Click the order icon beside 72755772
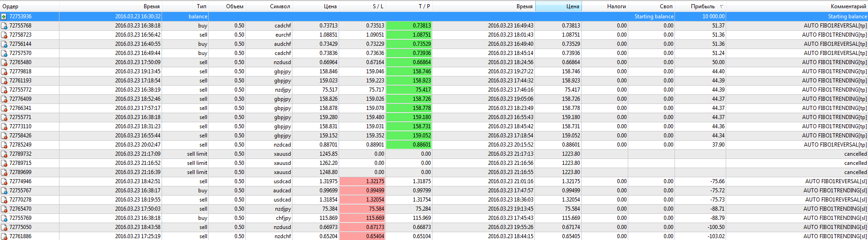 point(4,90)
